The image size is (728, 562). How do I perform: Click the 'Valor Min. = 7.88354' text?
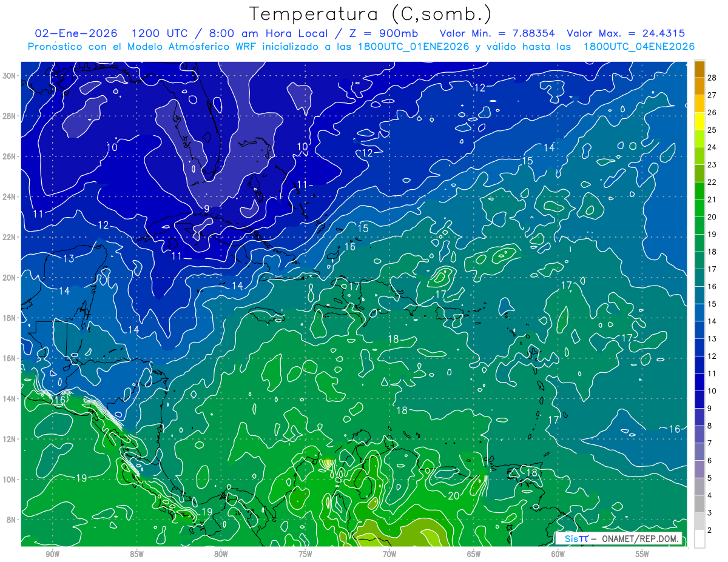click(x=497, y=33)
